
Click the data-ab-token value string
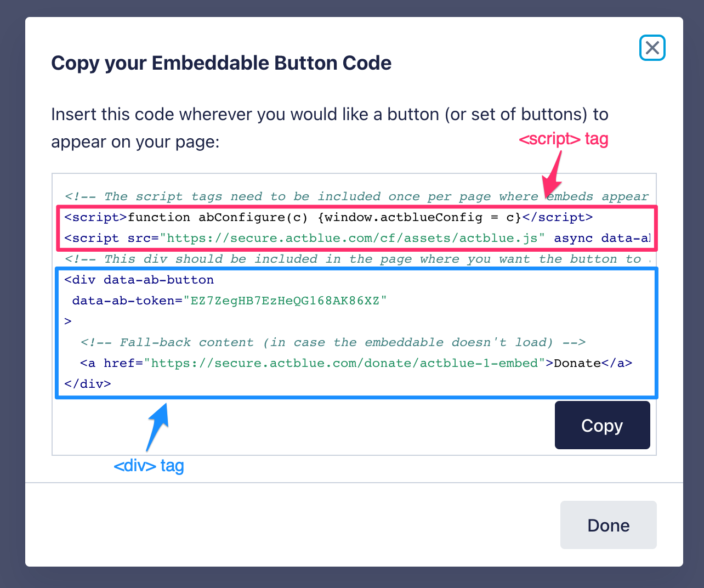tap(285, 301)
